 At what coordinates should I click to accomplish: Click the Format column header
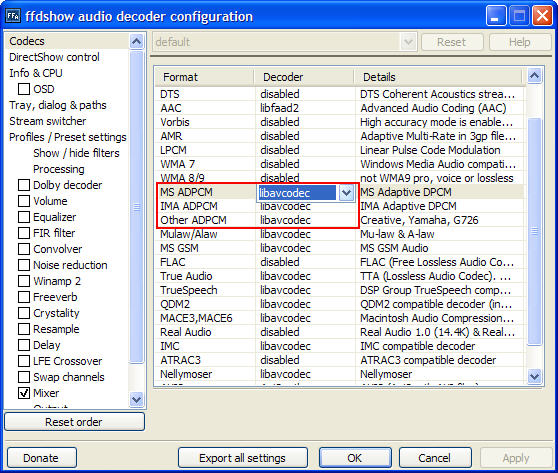pyautogui.click(x=204, y=77)
